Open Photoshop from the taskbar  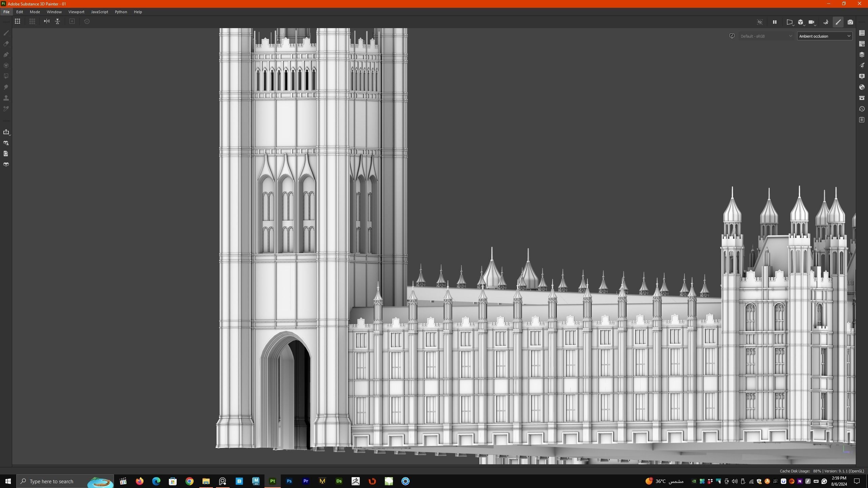(289, 481)
